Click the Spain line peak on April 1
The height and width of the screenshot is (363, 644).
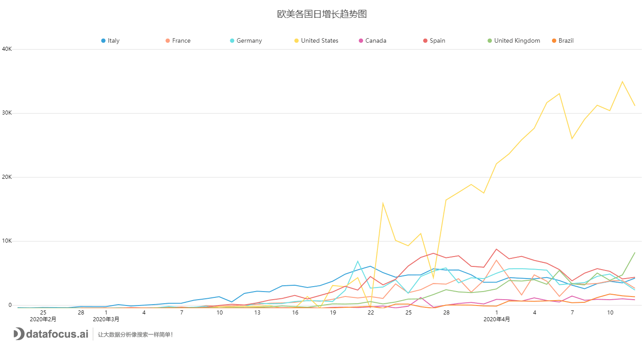[496, 249]
